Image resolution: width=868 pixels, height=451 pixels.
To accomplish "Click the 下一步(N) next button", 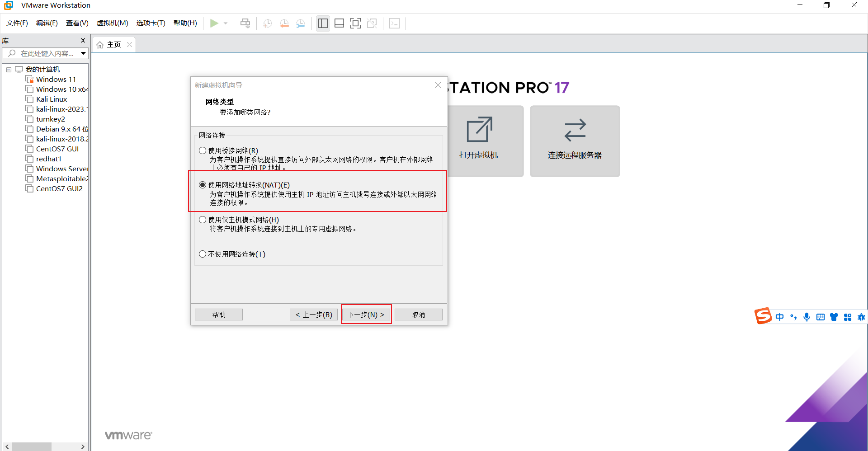I will click(366, 315).
